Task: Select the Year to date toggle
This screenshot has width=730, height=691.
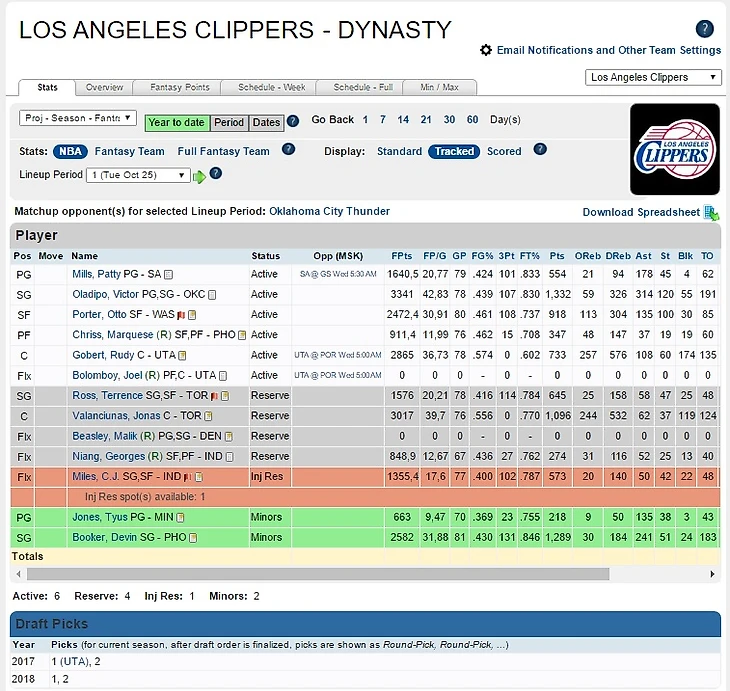Action: tap(176, 123)
